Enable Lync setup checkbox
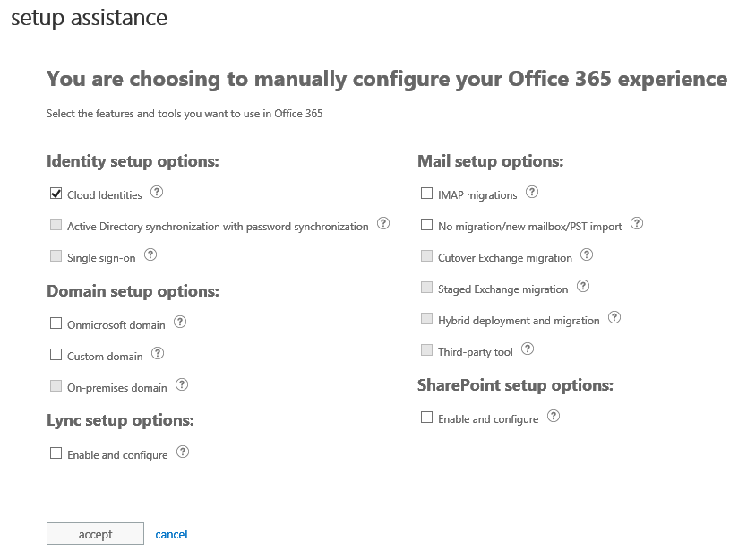The image size is (747, 560). click(56, 453)
